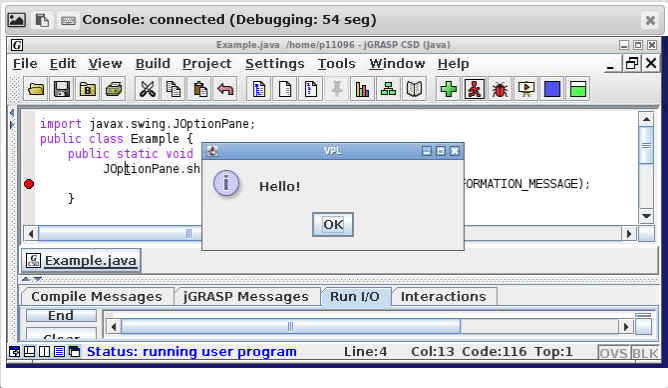
Task: Undo the last edit with the red arrow
Action: (225, 89)
